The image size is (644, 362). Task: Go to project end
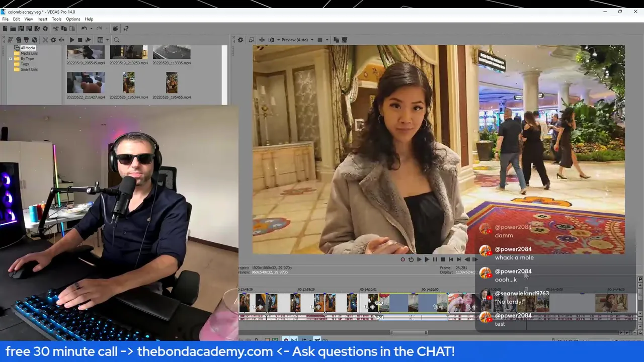pos(459,259)
